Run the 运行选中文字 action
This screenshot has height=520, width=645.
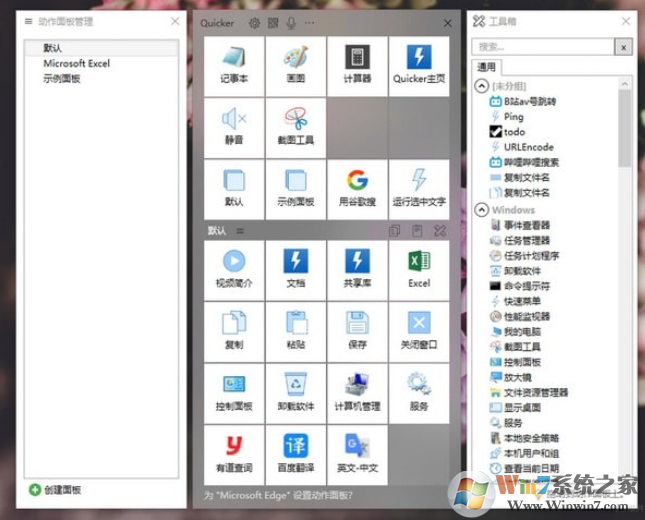(419, 189)
